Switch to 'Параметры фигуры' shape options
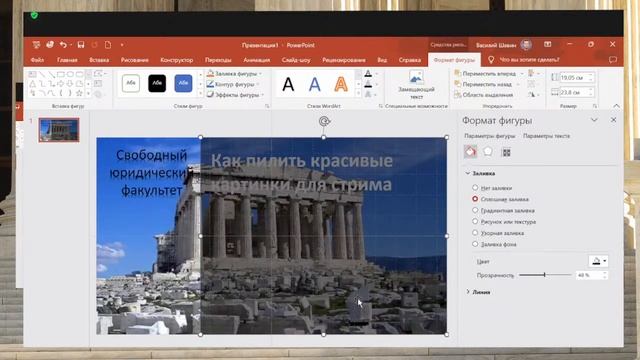640x360 pixels. 489,136
